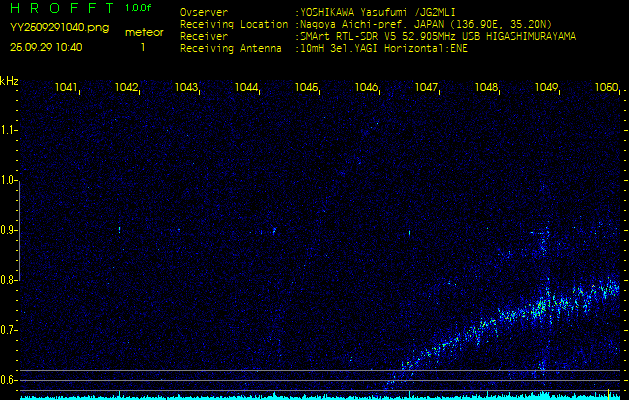Select the 1048 time marker

pos(487,88)
